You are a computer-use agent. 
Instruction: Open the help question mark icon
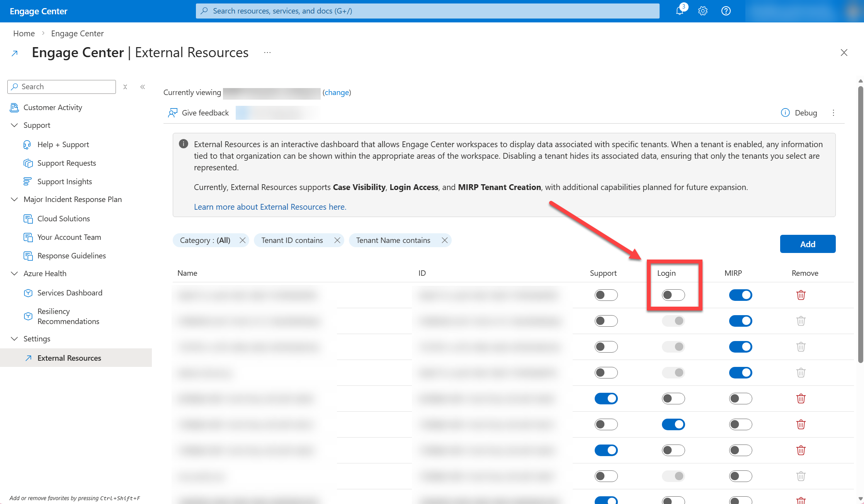pyautogui.click(x=726, y=11)
